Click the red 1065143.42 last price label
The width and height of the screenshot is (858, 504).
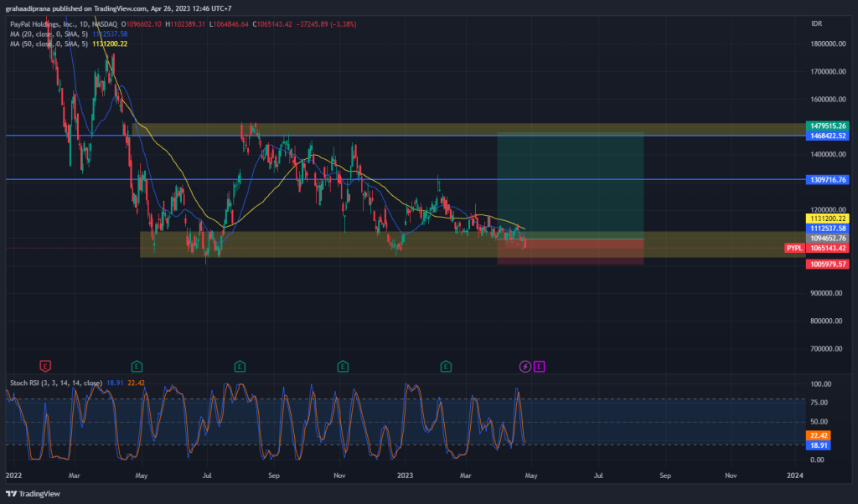[x=827, y=248]
